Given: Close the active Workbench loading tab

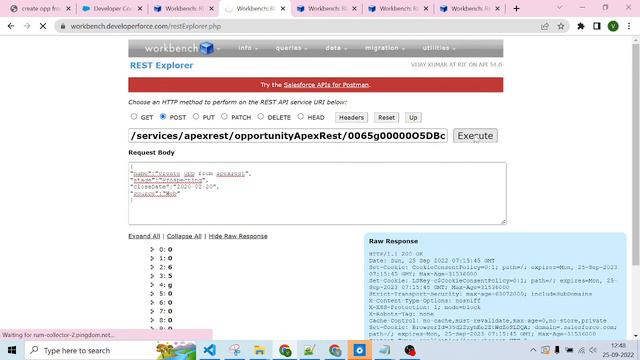Looking at the screenshot, I should (x=283, y=9).
